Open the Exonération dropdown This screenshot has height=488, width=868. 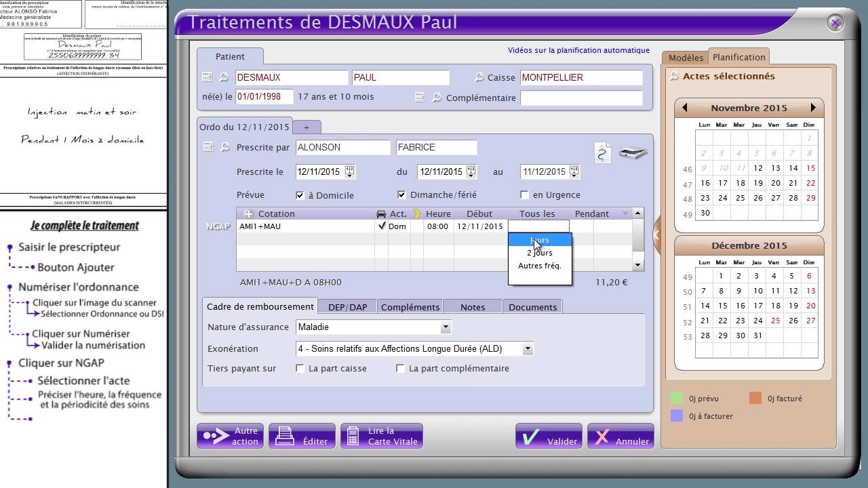[x=528, y=349]
